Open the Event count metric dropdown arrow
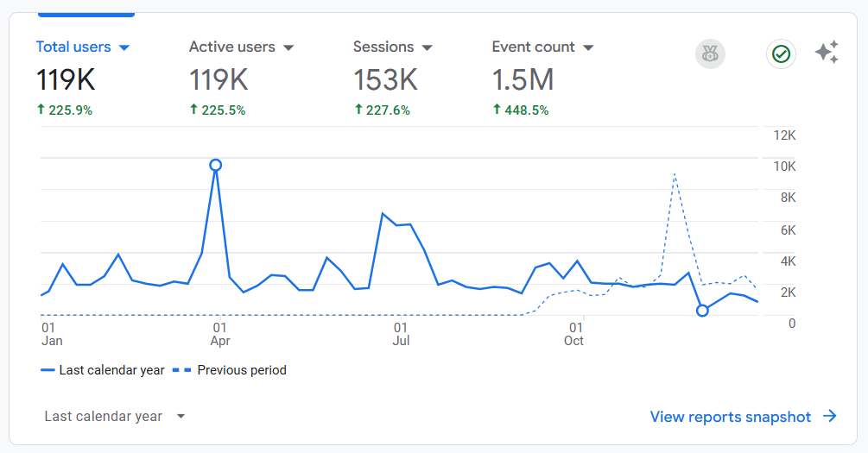868x453 pixels. click(588, 47)
